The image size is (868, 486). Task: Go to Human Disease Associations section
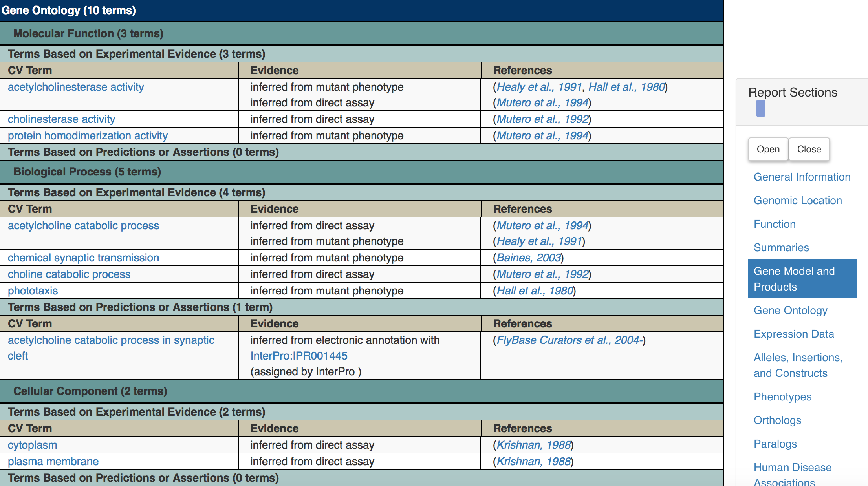coord(793,474)
